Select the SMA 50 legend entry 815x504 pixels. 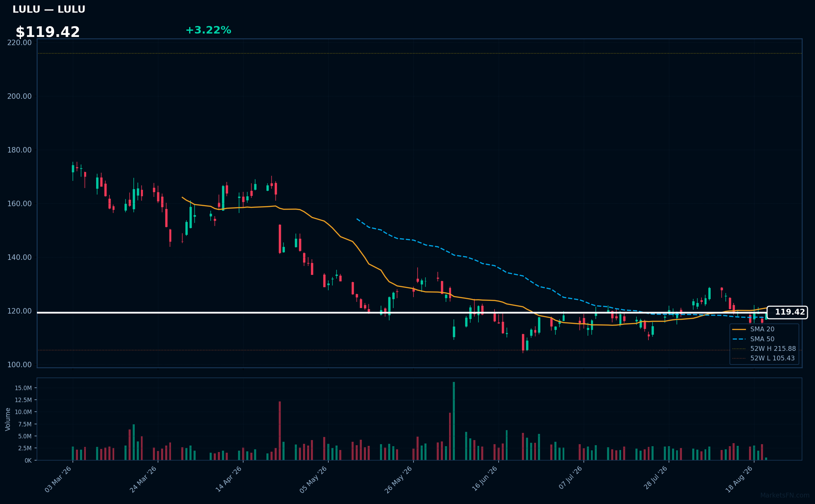tap(753, 339)
